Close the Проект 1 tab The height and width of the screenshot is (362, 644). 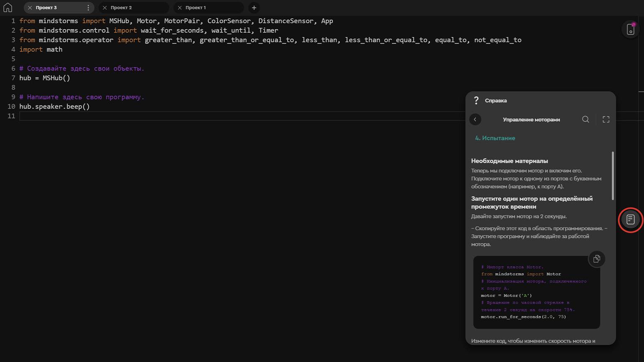(180, 8)
